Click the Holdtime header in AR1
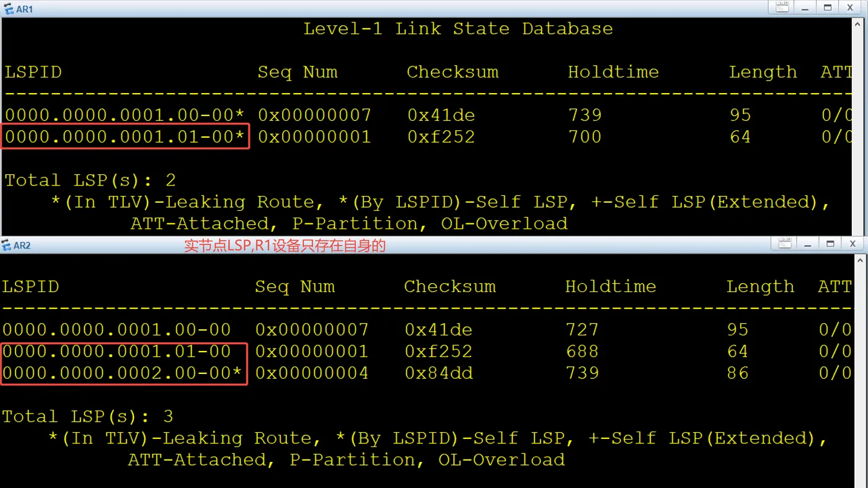This screenshot has height=488, width=868. tap(613, 72)
